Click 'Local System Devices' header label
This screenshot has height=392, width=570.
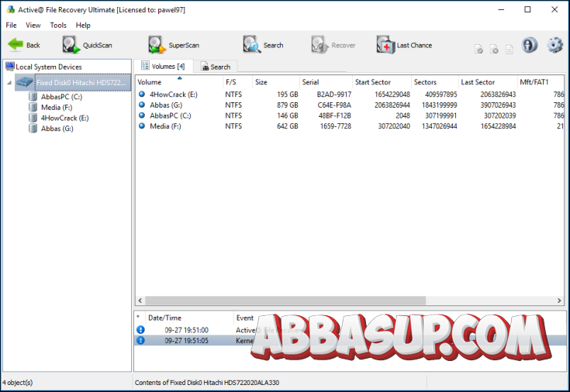(49, 67)
